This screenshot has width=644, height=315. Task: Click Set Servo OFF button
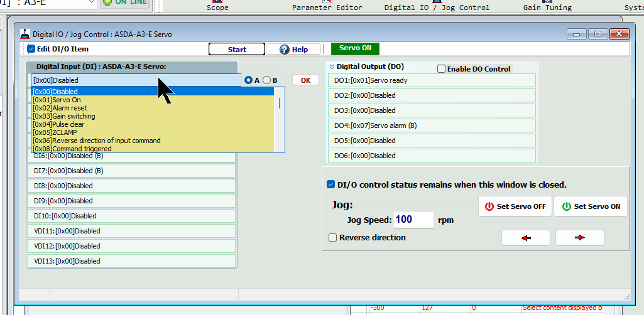(515, 206)
